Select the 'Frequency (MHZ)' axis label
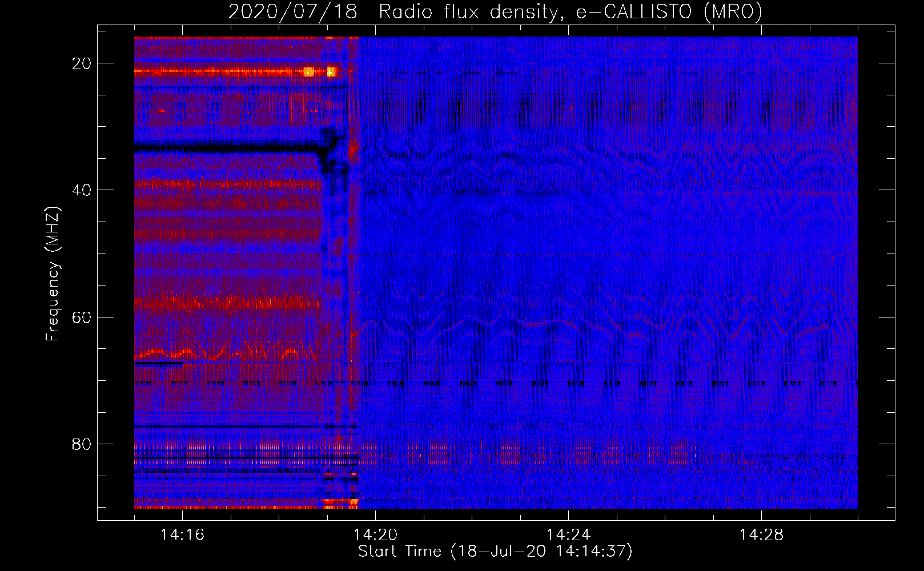This screenshot has width=924, height=571. (52, 274)
